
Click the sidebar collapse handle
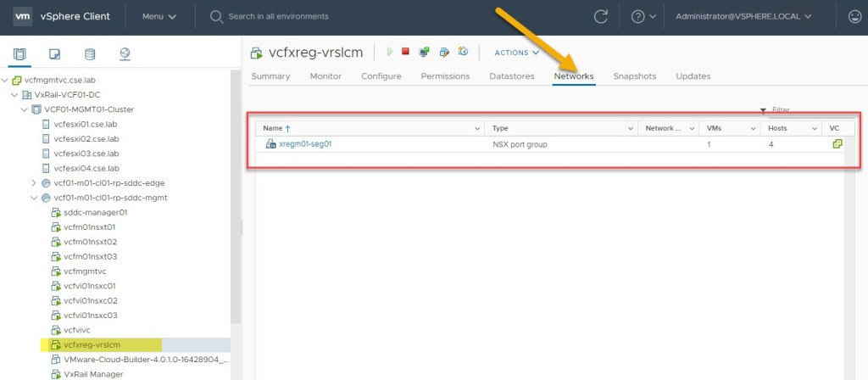coord(242,226)
